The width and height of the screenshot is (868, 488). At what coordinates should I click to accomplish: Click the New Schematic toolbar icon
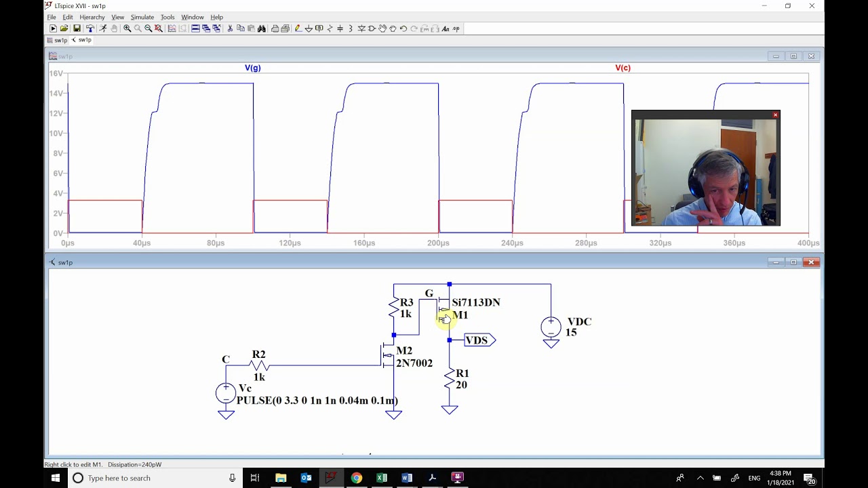(x=53, y=28)
